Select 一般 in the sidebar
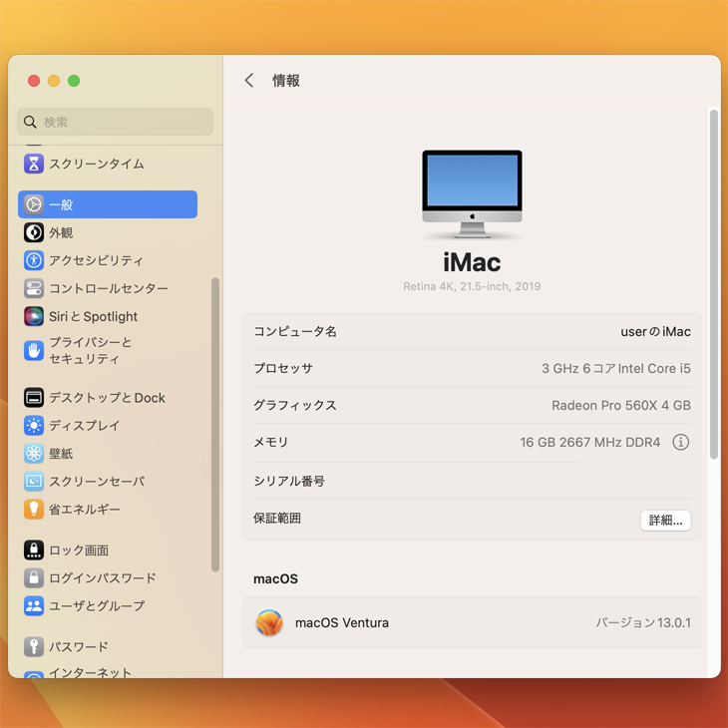728x728 pixels. (x=108, y=204)
